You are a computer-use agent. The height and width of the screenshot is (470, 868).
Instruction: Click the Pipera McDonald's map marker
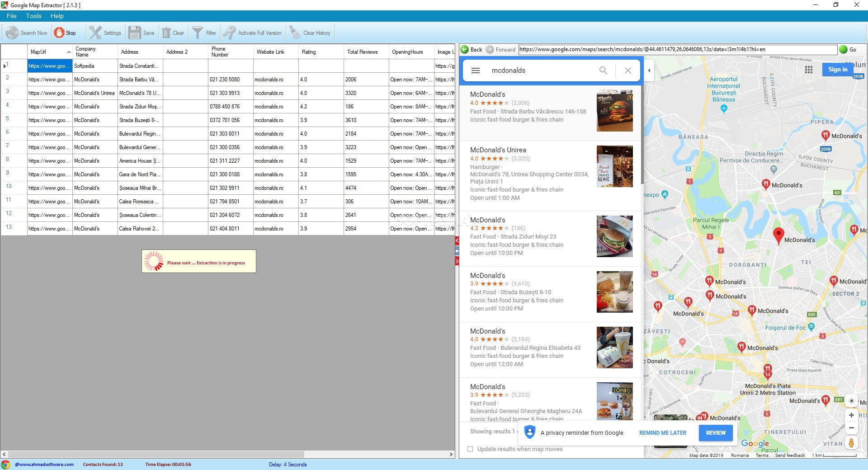click(x=825, y=136)
